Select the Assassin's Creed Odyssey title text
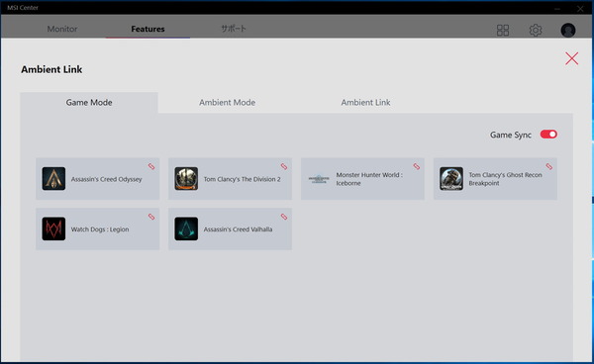Viewport: 594px width, 364px height. (x=107, y=179)
